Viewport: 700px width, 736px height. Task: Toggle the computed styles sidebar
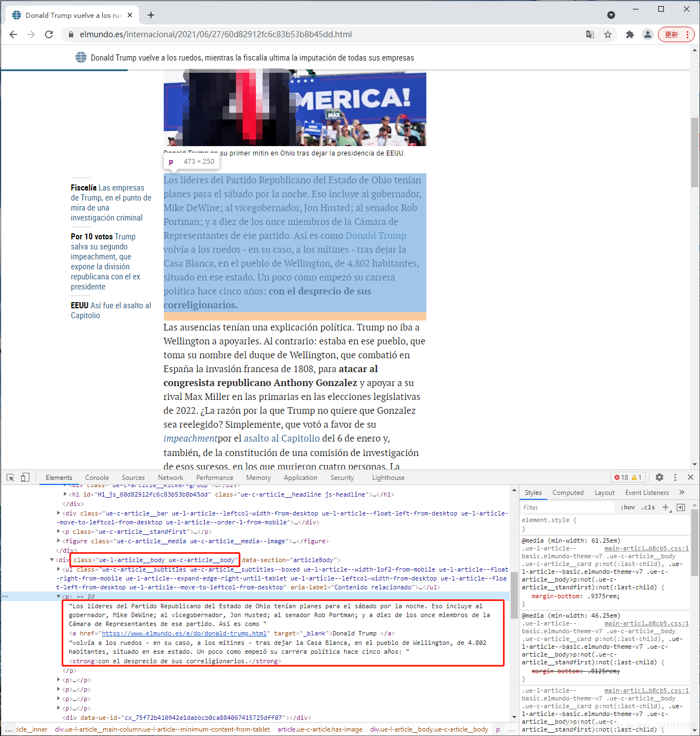(x=681, y=508)
